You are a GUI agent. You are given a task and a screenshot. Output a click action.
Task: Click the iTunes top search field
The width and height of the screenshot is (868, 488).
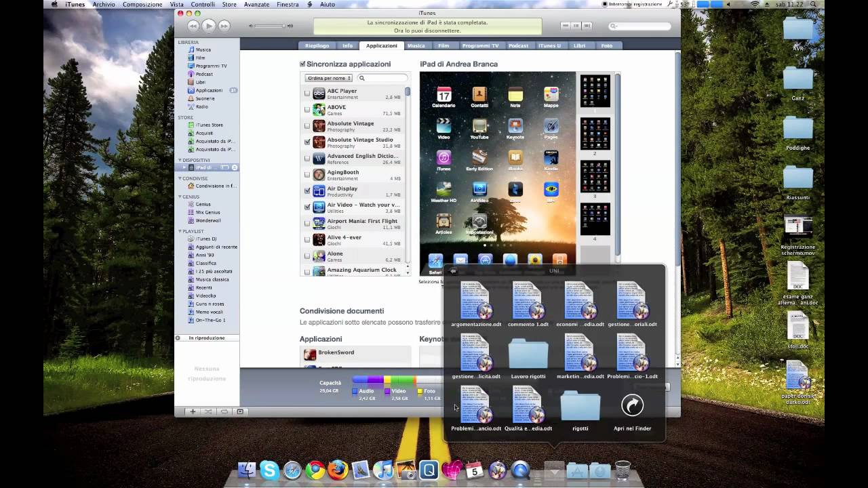click(x=640, y=26)
